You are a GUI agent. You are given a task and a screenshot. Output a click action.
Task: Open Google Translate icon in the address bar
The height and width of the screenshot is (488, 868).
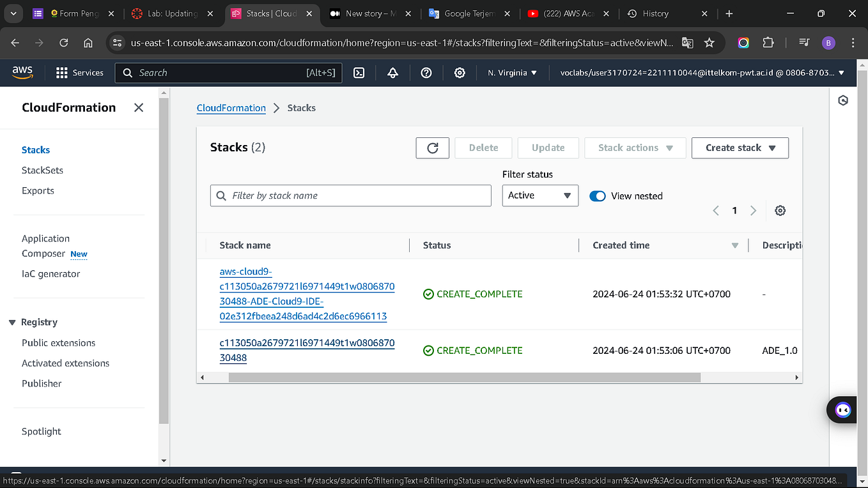pyautogui.click(x=686, y=43)
